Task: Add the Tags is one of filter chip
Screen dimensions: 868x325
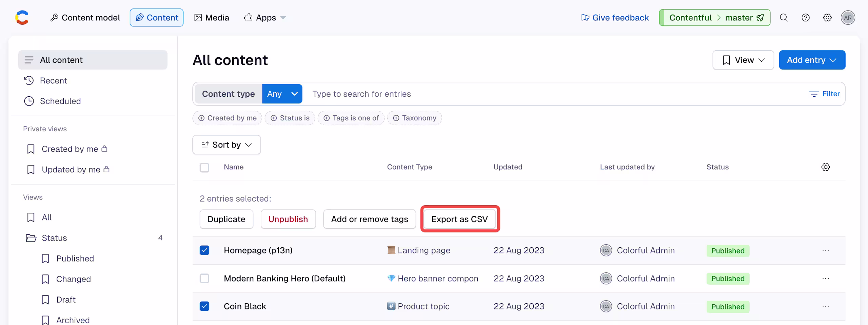Action: pyautogui.click(x=351, y=118)
